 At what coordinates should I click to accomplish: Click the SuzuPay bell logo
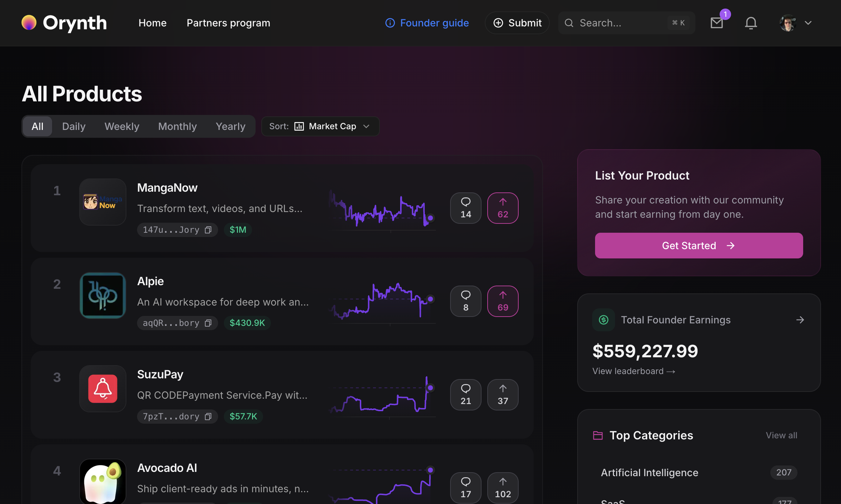pos(103,389)
